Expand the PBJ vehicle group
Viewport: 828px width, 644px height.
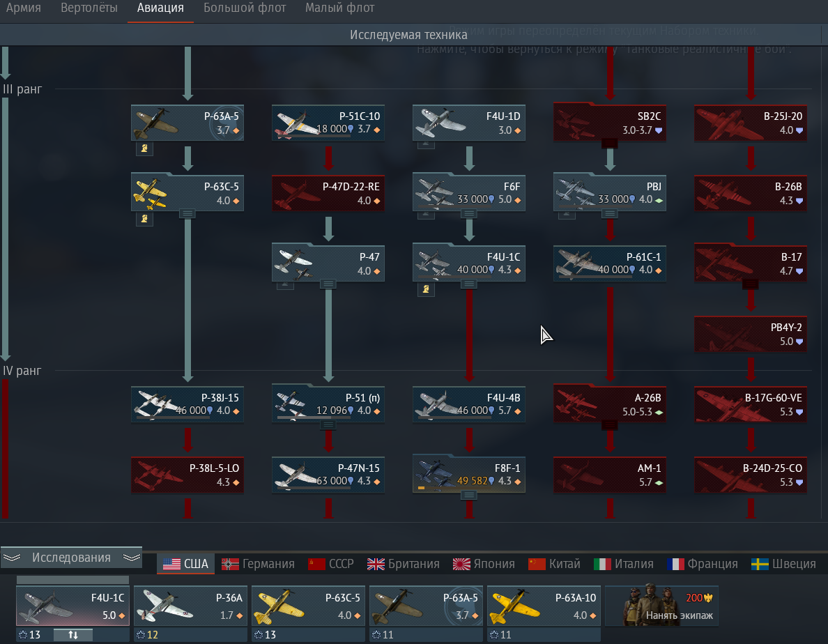(x=610, y=213)
